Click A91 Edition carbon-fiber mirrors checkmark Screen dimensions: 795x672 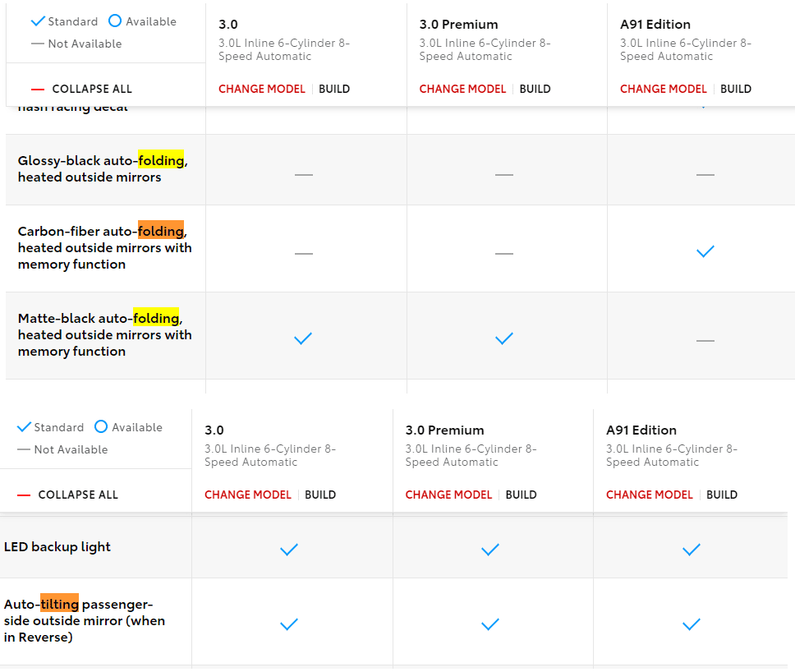click(x=705, y=251)
